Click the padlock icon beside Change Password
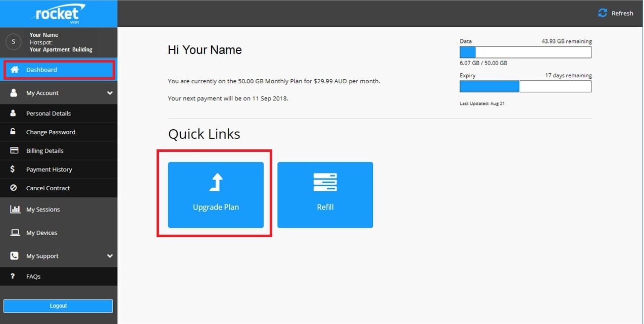The image size is (644, 324). 14,132
